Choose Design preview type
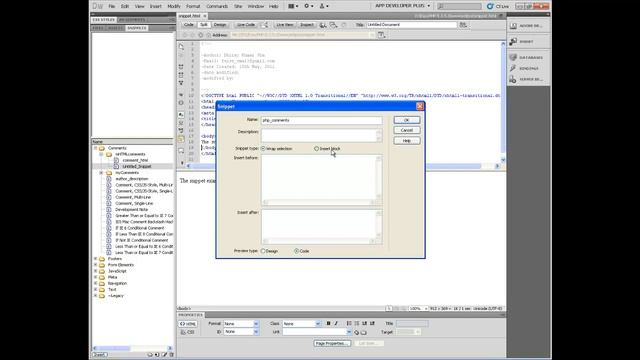The image size is (640, 360). 263,251
